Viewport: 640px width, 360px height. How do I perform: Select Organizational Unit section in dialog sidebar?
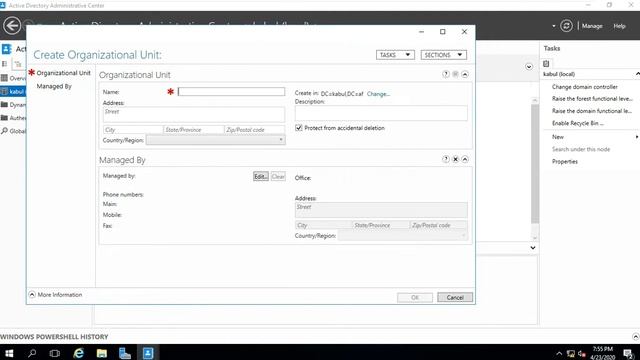click(x=63, y=73)
